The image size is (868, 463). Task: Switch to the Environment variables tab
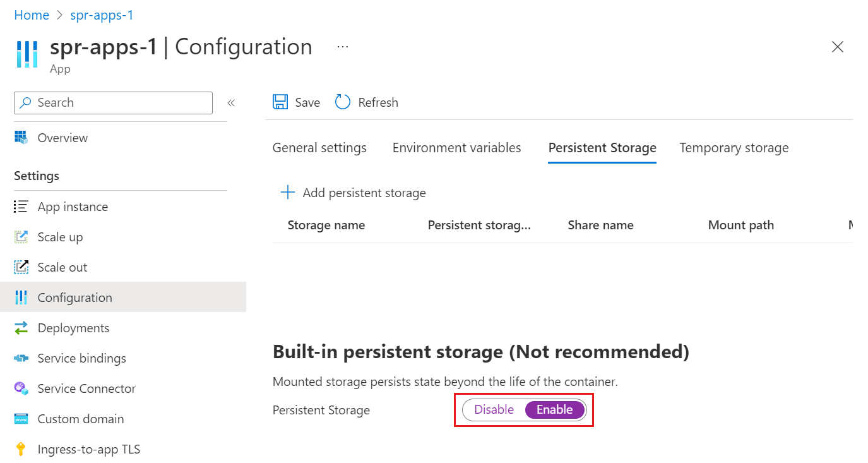[456, 147]
